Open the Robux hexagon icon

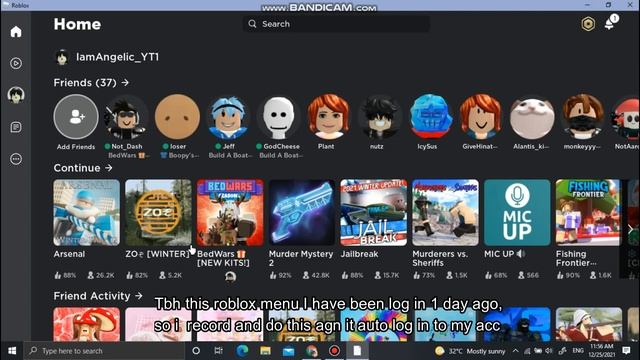click(588, 24)
